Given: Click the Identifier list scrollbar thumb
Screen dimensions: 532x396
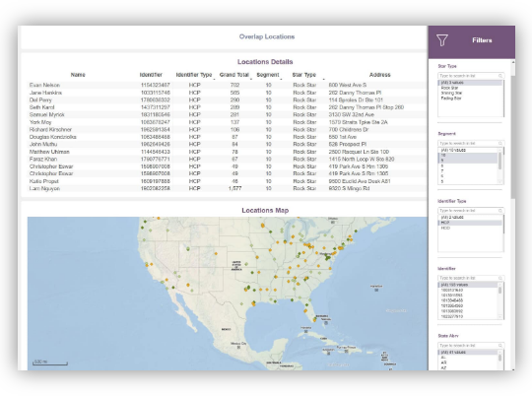Looking at the screenshot, I should tap(499, 291).
